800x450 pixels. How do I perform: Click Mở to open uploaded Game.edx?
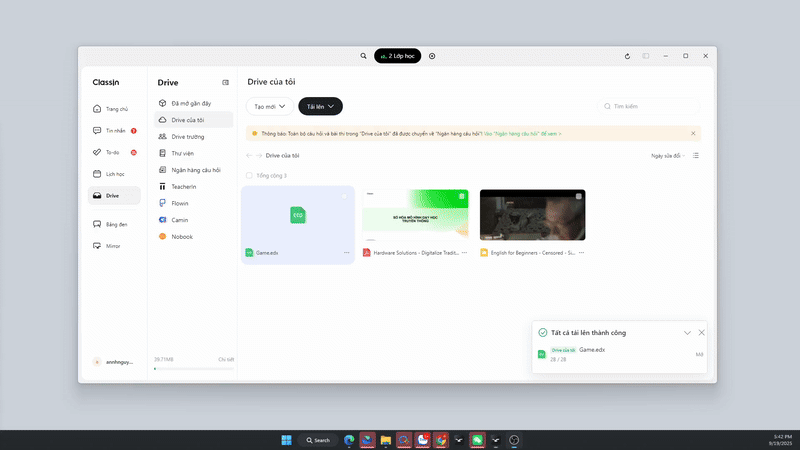[x=699, y=355]
